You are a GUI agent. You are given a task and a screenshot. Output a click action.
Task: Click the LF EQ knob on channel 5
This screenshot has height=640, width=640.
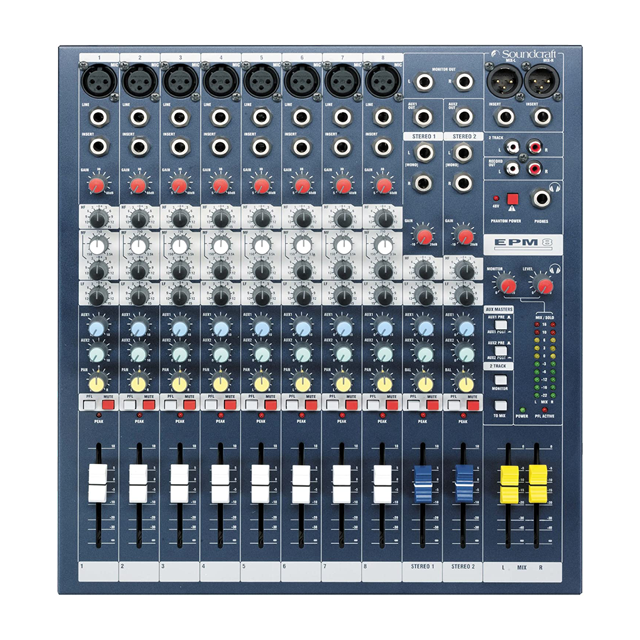click(262, 297)
